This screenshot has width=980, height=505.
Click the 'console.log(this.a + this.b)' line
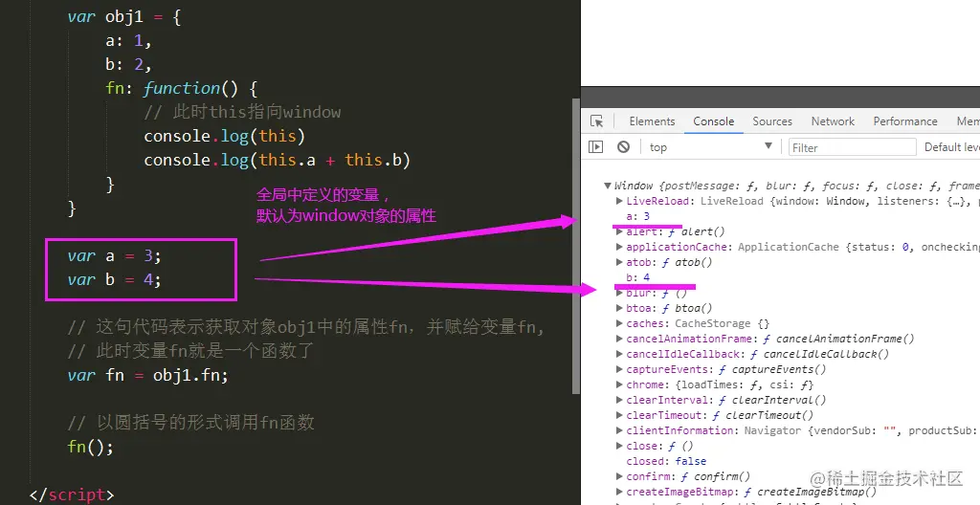click(277, 160)
